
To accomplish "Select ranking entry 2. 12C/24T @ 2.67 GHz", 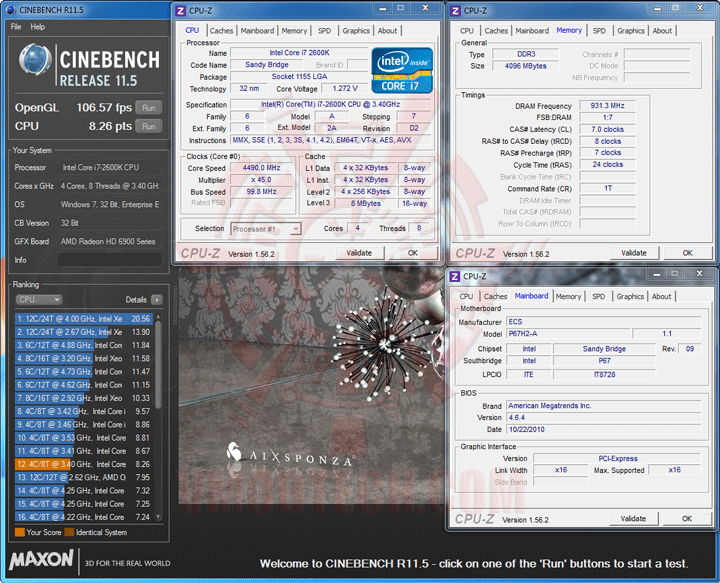I will coord(84,332).
